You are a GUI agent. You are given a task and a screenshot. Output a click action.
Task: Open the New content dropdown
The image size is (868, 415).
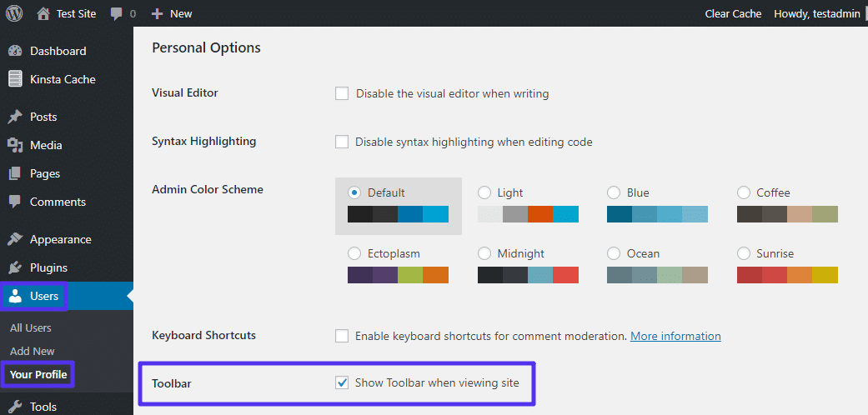(x=172, y=13)
